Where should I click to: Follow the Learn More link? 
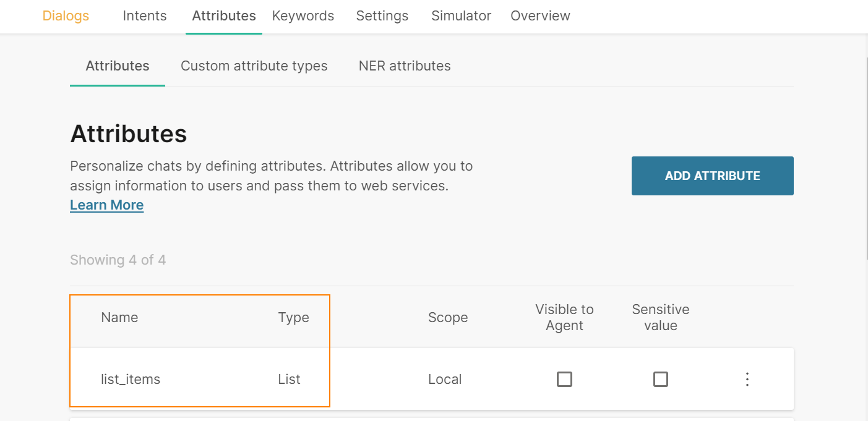[106, 205]
